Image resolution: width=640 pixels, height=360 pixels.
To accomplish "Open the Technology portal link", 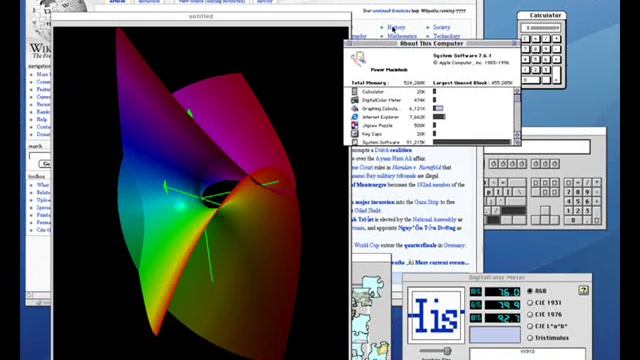I will [x=447, y=36].
